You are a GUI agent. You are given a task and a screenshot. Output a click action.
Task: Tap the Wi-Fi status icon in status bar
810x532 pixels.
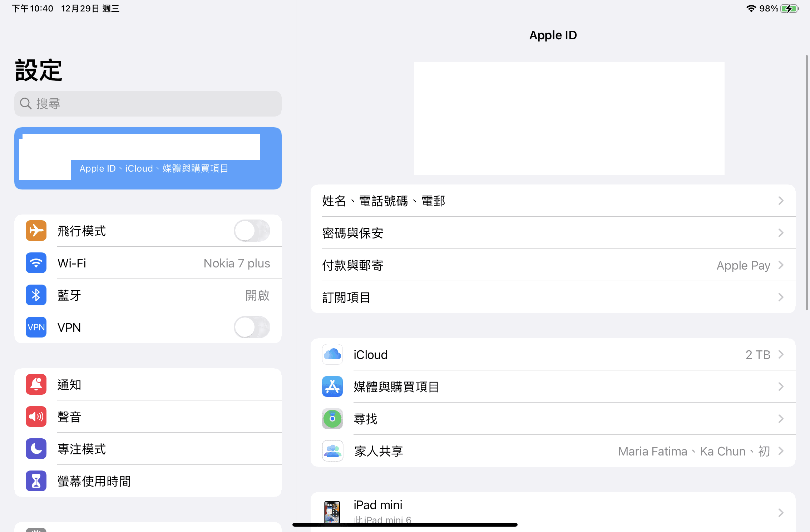tap(751, 8)
